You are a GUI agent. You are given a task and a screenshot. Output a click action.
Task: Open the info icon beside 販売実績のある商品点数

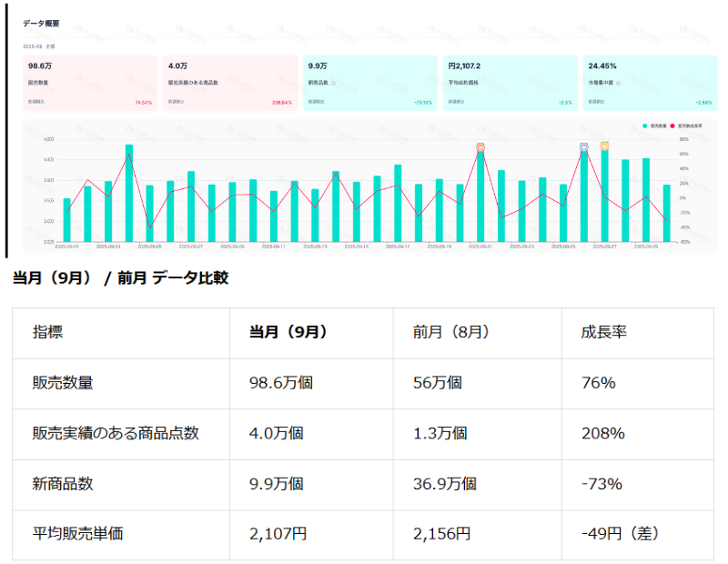coord(223,82)
